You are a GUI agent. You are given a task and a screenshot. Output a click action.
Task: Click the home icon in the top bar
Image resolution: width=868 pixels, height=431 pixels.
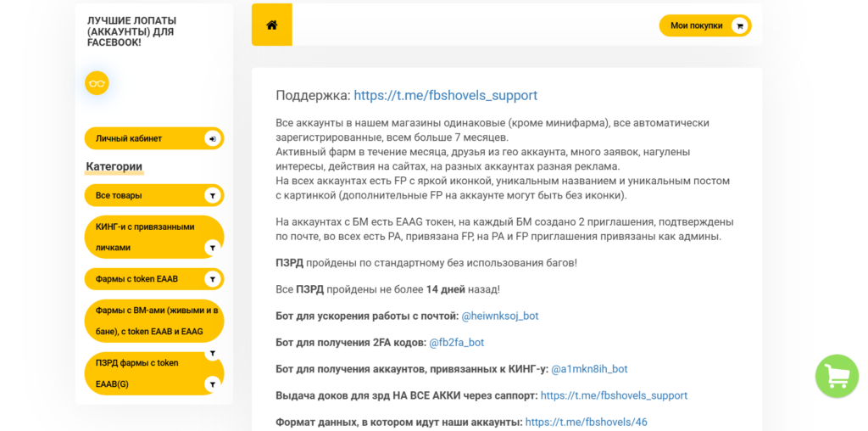[272, 25]
